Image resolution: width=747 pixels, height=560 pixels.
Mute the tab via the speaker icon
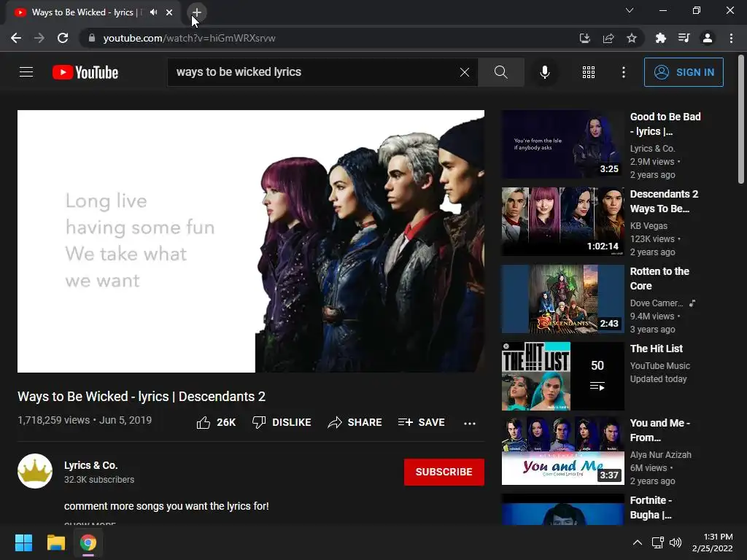pos(153,12)
